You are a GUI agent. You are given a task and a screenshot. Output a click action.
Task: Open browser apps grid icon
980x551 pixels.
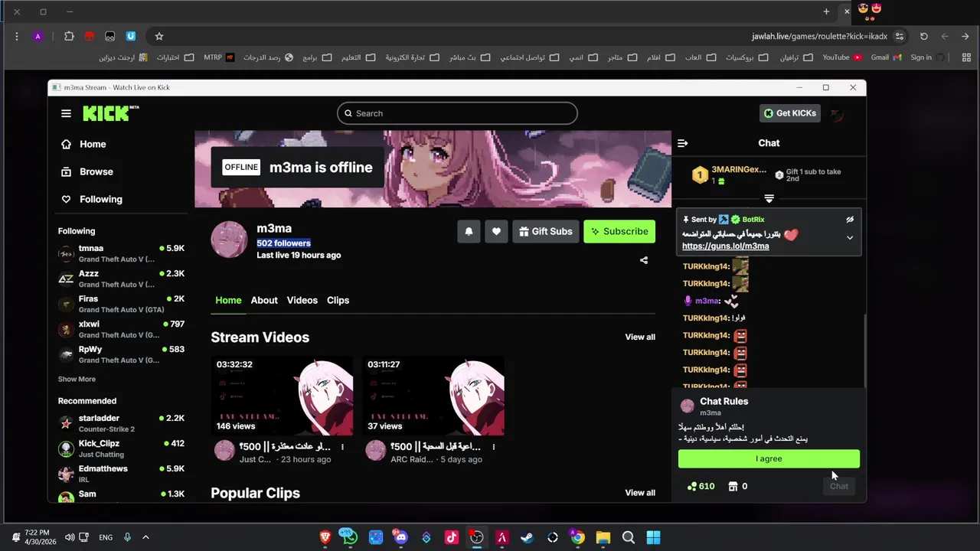pyautogui.click(x=966, y=57)
